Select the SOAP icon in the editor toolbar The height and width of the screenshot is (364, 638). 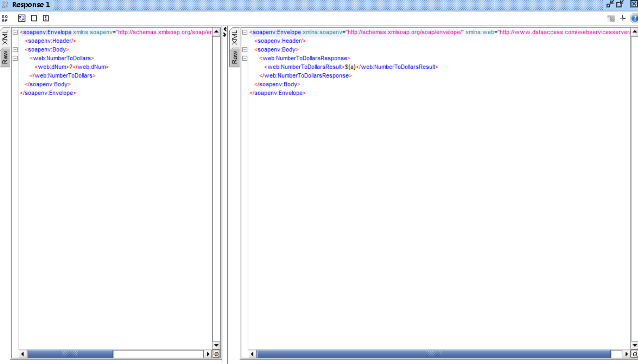[4, 18]
